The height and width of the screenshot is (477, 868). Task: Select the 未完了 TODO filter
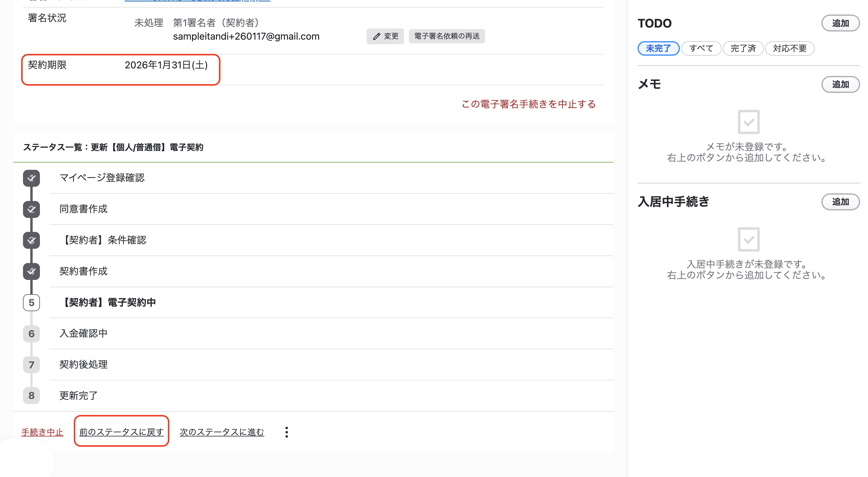tap(658, 48)
